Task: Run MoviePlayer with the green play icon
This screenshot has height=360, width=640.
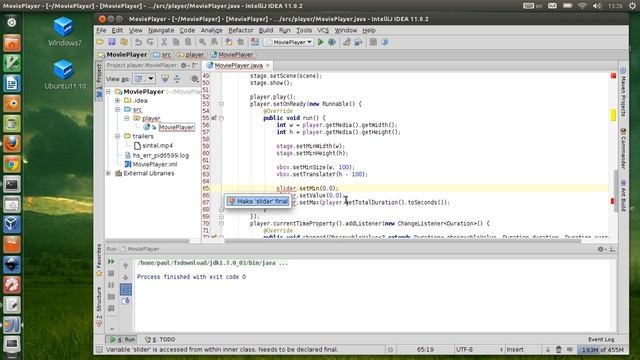Action: point(321,42)
